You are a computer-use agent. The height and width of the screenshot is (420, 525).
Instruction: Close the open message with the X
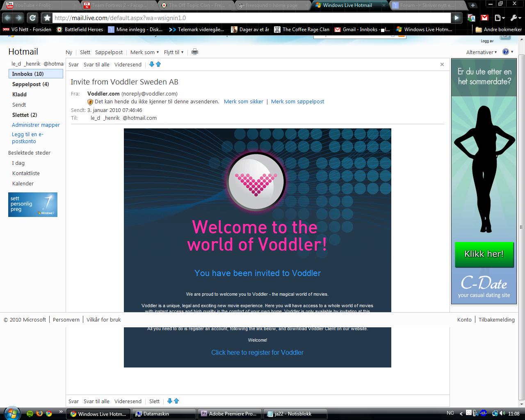442,64
